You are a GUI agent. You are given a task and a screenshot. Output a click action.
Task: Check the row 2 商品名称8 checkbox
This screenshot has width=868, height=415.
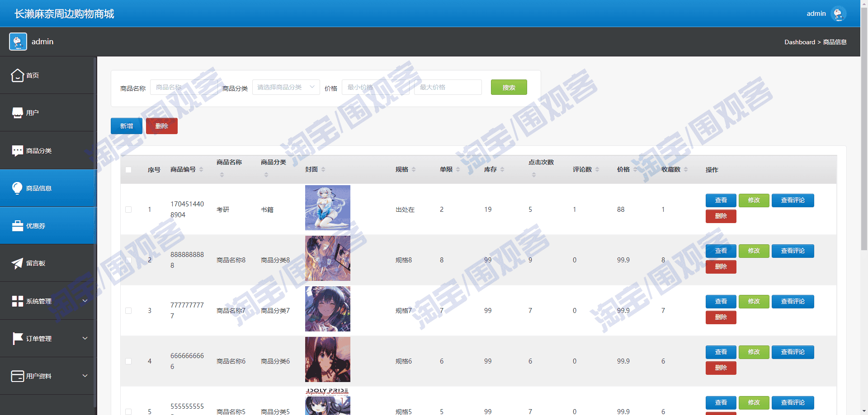(128, 260)
